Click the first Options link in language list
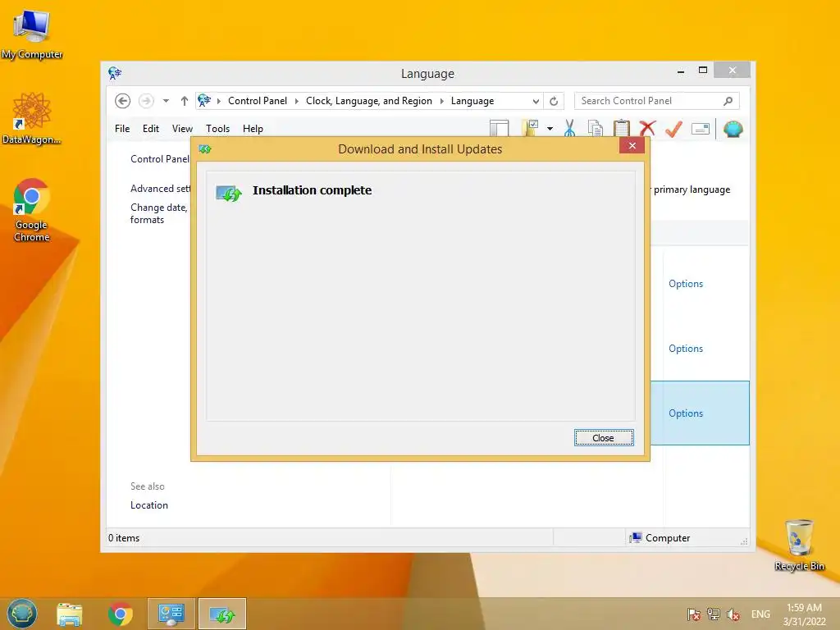Screen dimensions: 840x630 [x=686, y=284]
